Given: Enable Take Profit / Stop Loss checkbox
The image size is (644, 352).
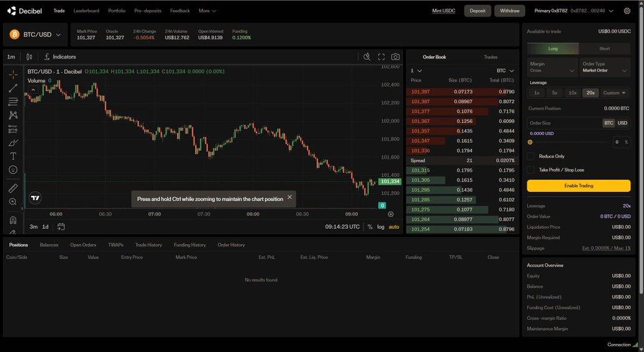Looking at the screenshot, I should click(531, 170).
